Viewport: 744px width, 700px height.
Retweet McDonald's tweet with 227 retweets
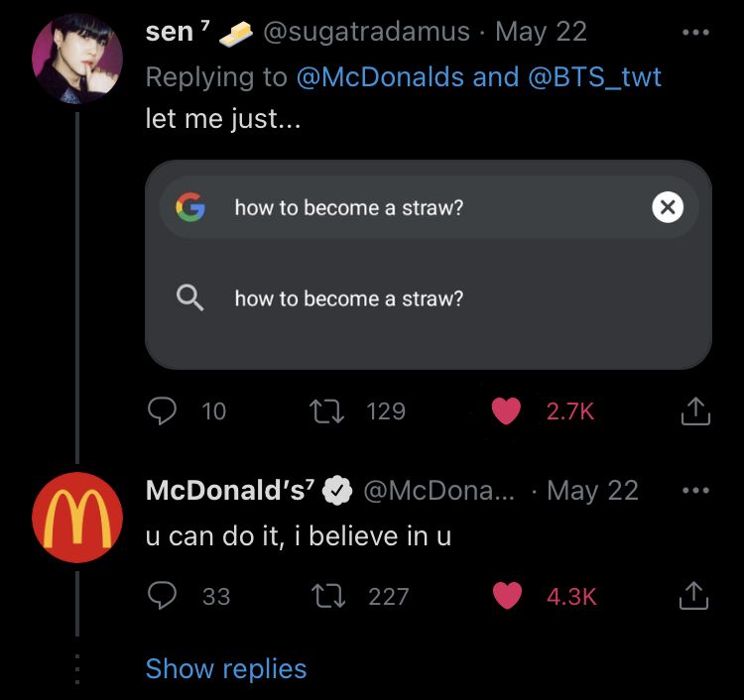328,596
